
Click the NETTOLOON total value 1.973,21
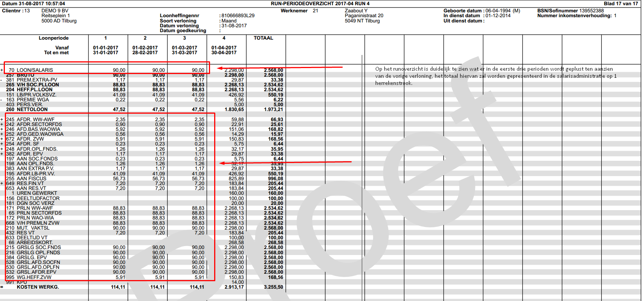[x=273, y=110]
